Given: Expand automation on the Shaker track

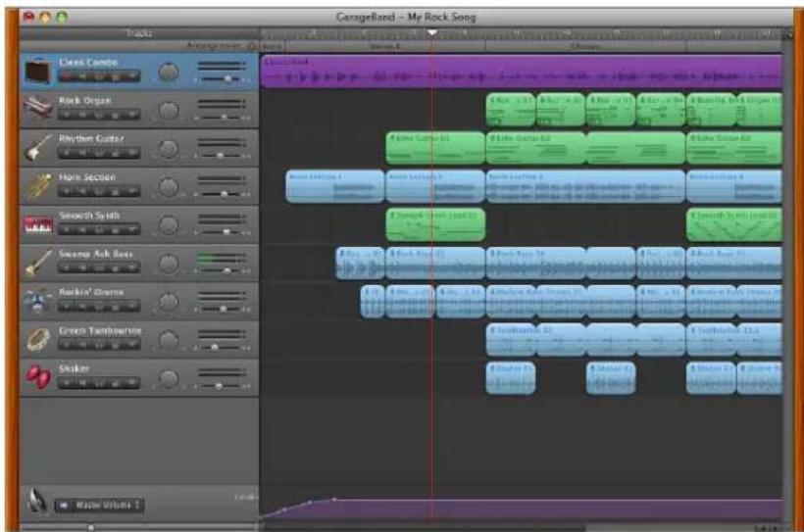Looking at the screenshot, I should click(x=132, y=383).
